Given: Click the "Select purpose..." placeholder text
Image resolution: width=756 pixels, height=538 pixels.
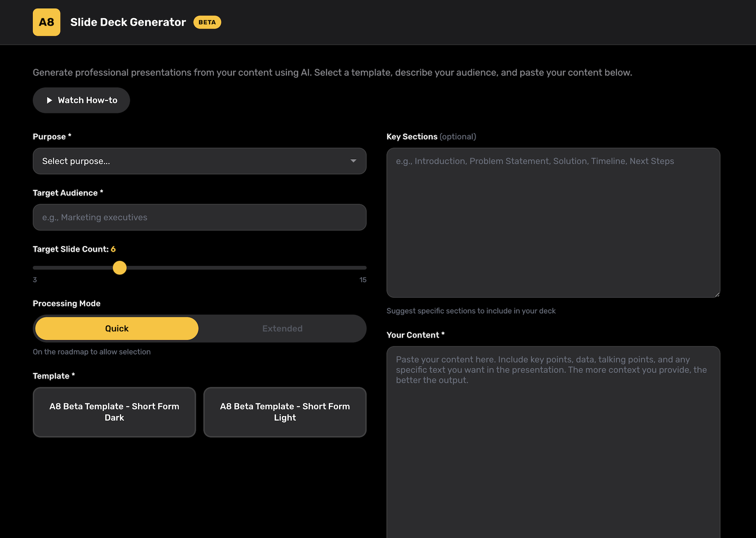Looking at the screenshot, I should (76, 161).
